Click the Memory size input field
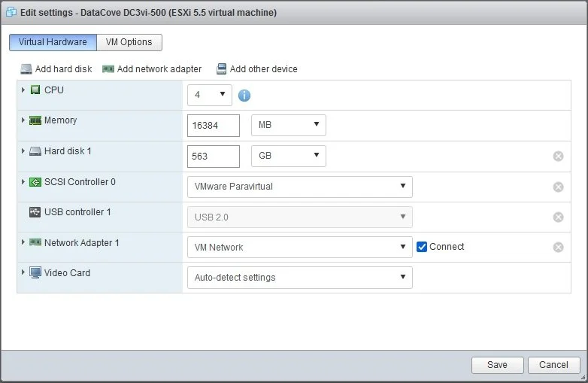Viewport: 588px width, 383px height. 213,126
